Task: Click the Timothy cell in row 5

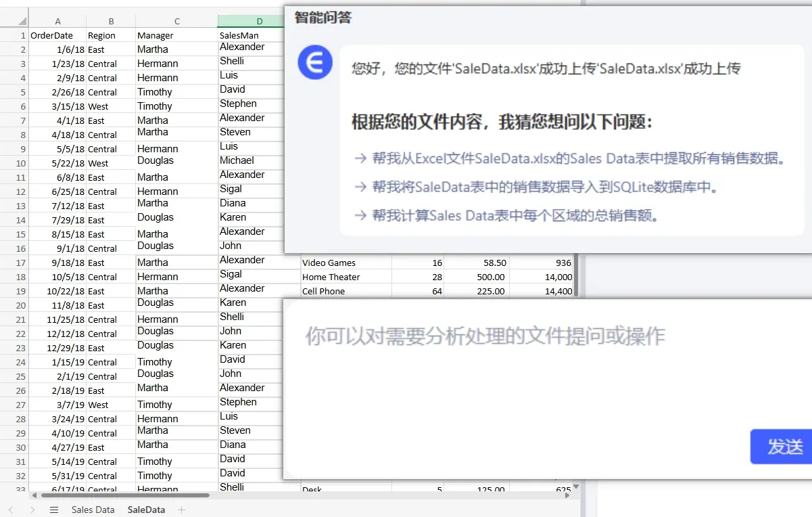Action: point(176,92)
